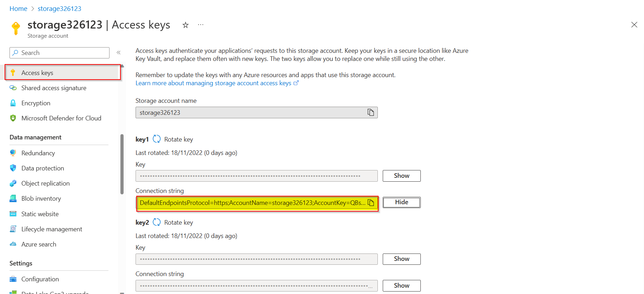Open the more options ellipsis in the header

coord(201,25)
